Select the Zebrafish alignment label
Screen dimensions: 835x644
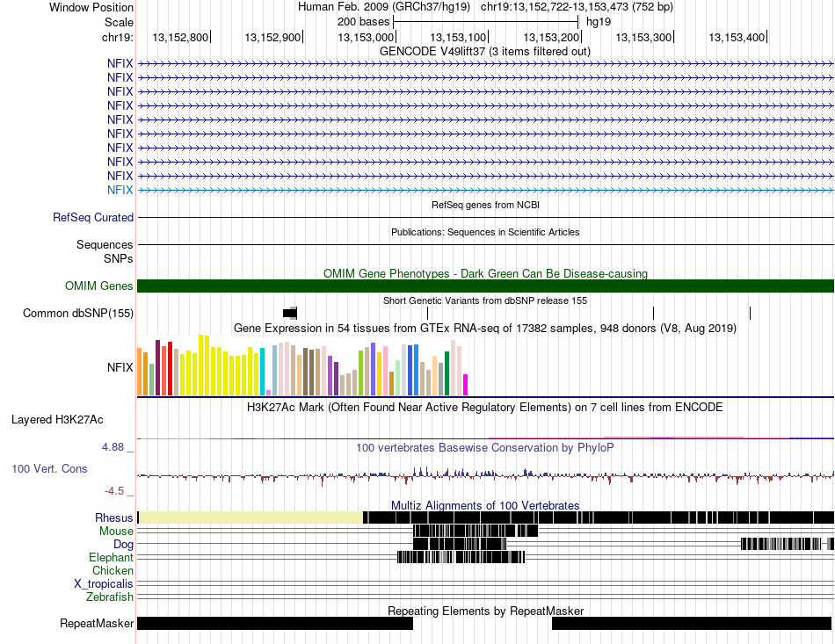pos(110,597)
